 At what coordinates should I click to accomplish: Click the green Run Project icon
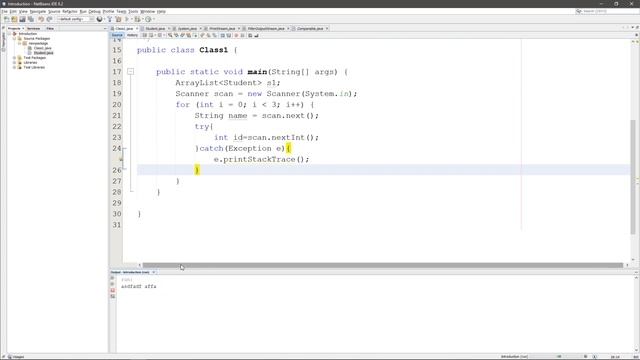coord(127,19)
